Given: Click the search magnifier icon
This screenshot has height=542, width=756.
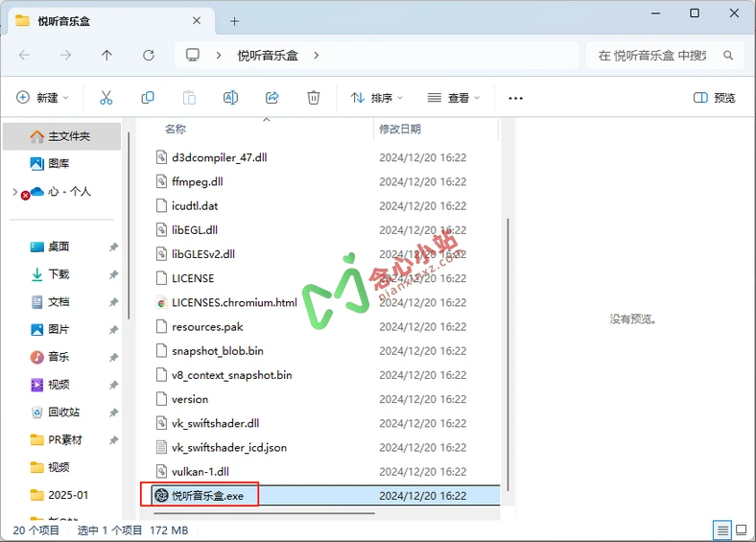Looking at the screenshot, I should point(728,56).
